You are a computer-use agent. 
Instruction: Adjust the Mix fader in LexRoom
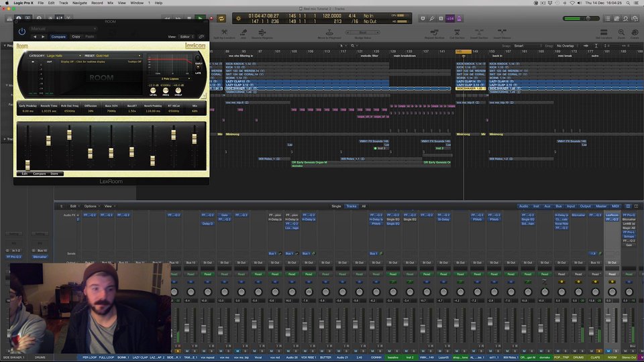point(195,139)
